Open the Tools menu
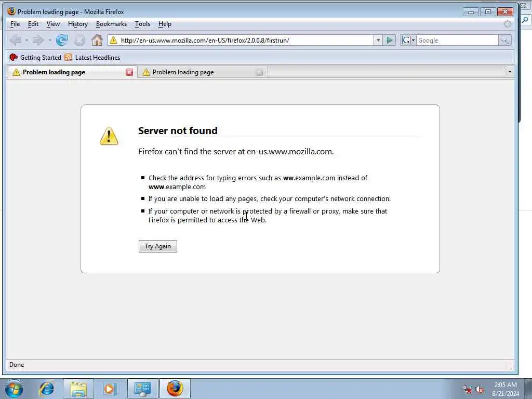532x399 pixels. coord(142,24)
